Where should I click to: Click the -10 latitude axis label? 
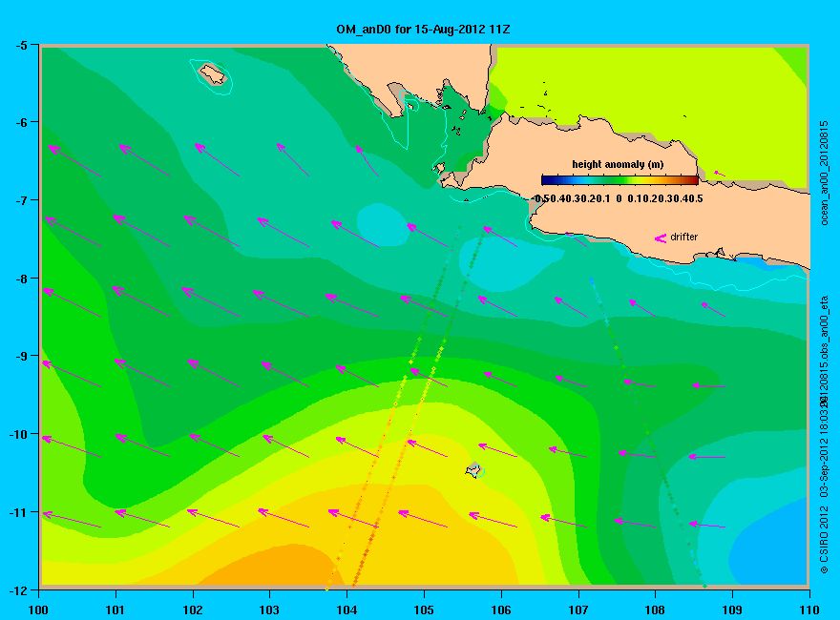coord(18,434)
